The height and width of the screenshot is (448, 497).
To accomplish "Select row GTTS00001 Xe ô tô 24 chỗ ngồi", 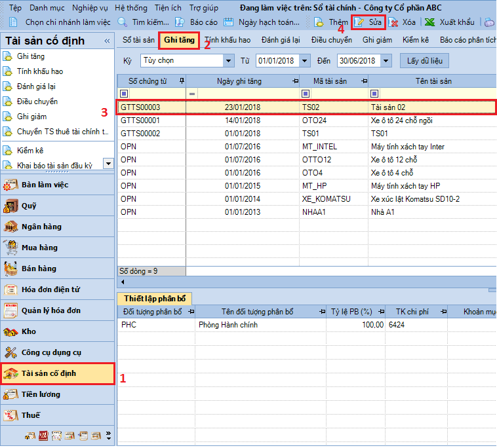I will click(306, 121).
